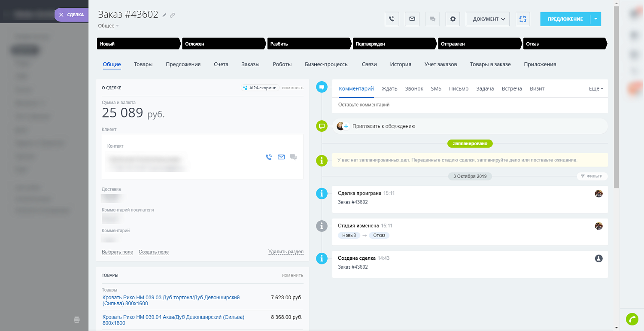The image size is (644, 331).
Task: Expand the Предложение button arrow
Action: pyautogui.click(x=595, y=19)
